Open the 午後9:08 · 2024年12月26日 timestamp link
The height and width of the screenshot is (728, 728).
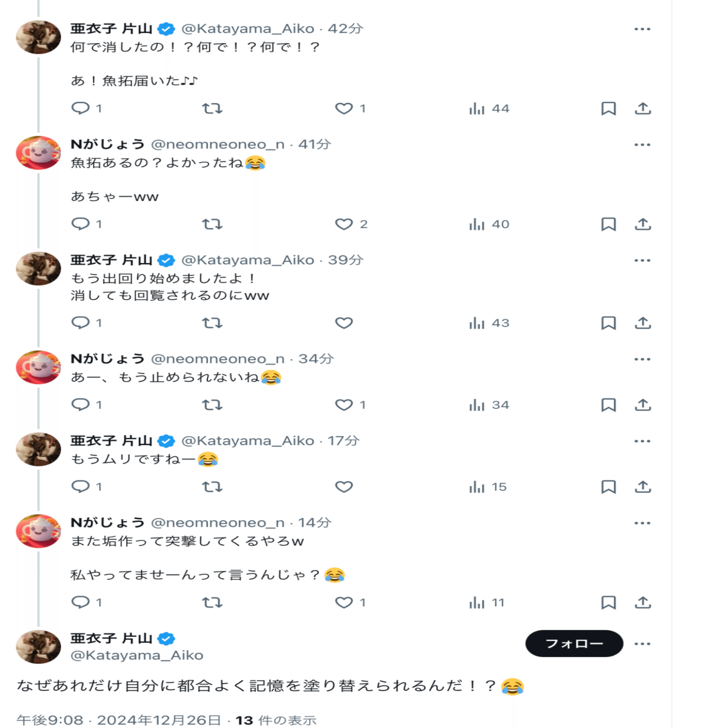(x=119, y=720)
